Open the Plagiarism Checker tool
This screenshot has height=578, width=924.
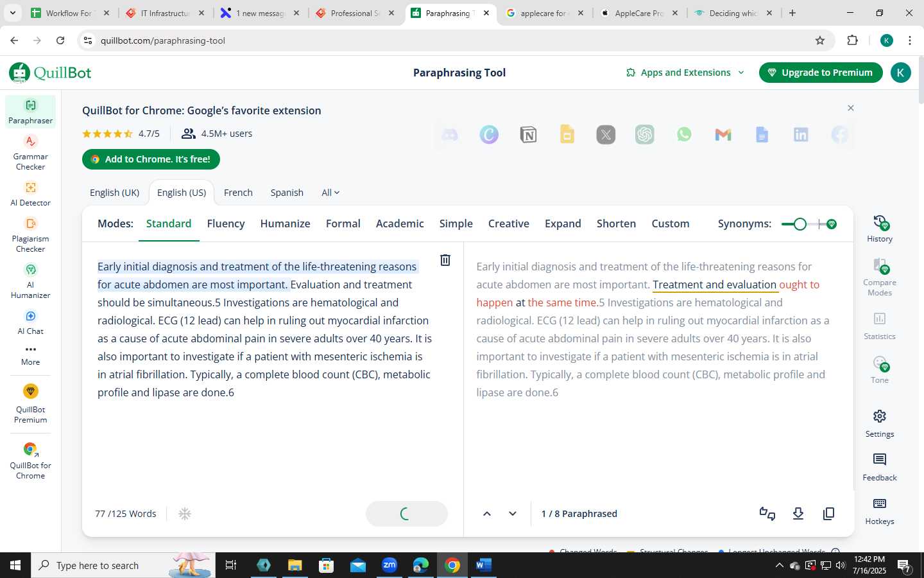click(30, 235)
